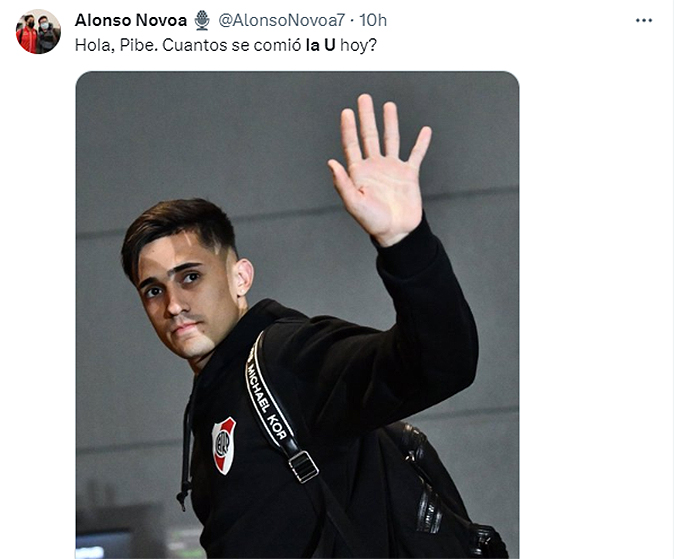Screen dimensions: 674x559
Task: Open the attached photo on its gray wall
Action: (x=297, y=315)
